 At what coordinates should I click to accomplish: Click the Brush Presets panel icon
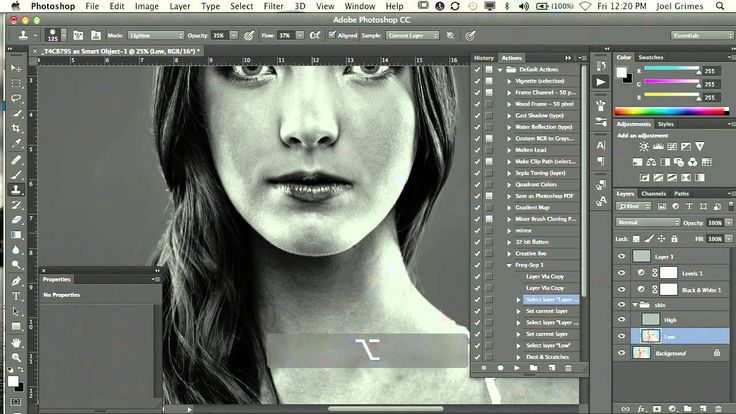pyautogui.click(x=600, y=102)
